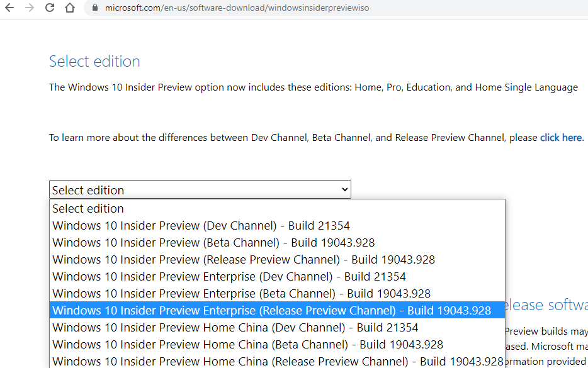
Task: Collapse the Select edition dropdown box
Action: pos(200,189)
